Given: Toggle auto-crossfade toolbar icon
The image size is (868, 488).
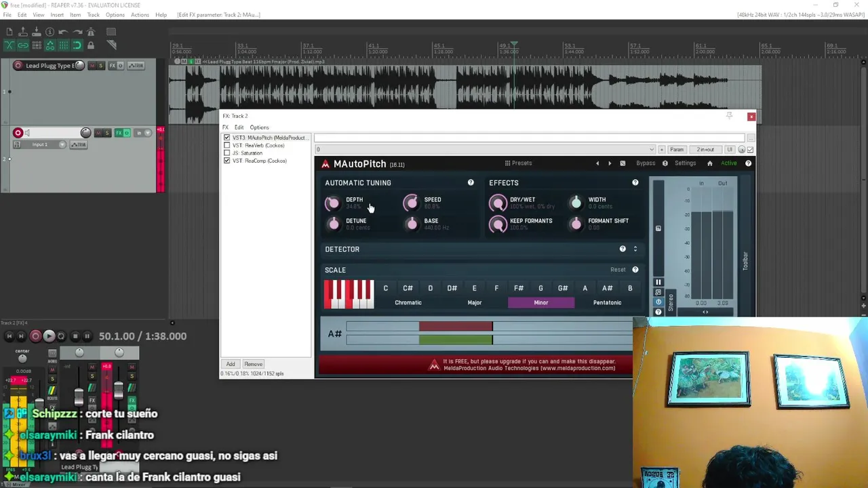Looking at the screenshot, I should click(9, 45).
